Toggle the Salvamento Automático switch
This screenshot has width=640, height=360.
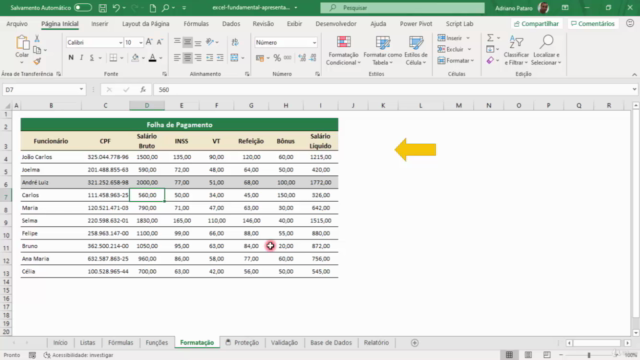tap(83, 8)
